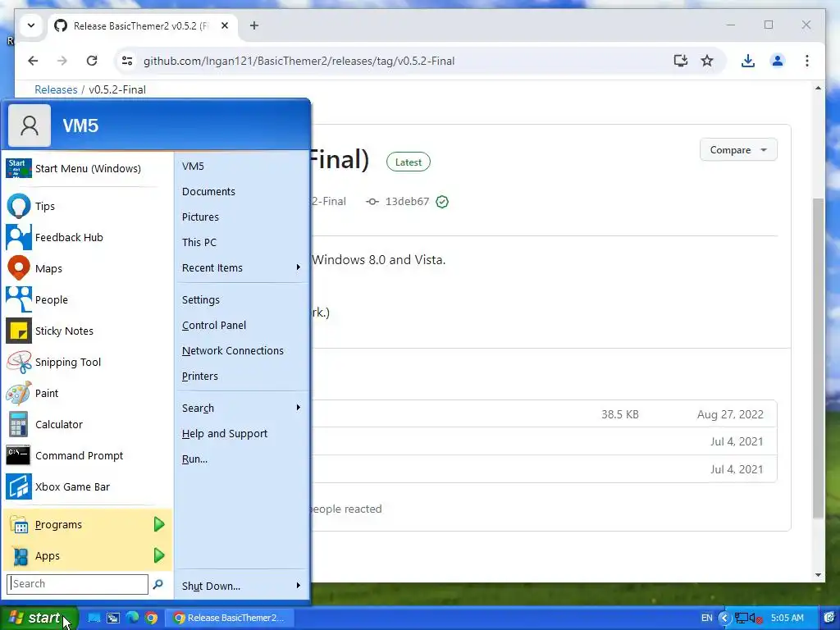The image size is (840, 630).
Task: Open Feedback Hub icon
Action: tap(18, 237)
